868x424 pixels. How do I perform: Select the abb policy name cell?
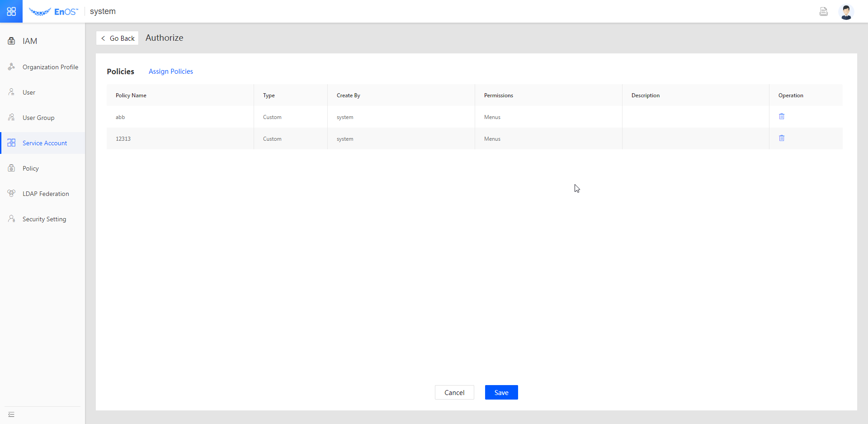point(120,117)
